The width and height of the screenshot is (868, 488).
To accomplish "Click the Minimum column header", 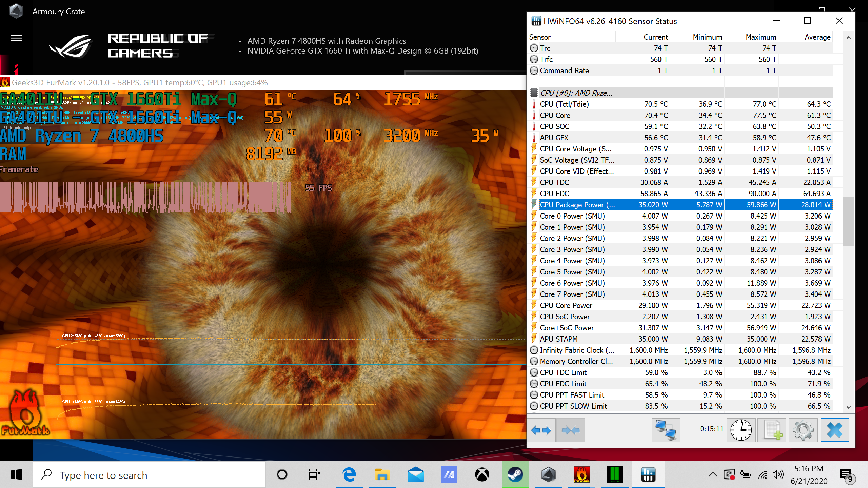I will coord(697,37).
